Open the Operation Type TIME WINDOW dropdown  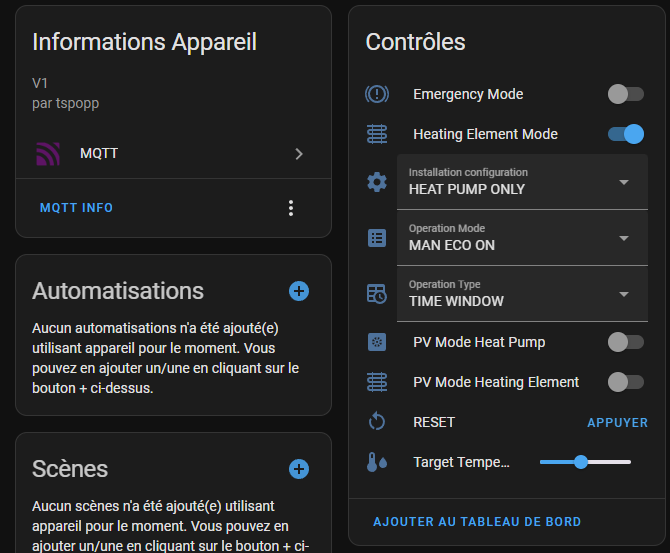tap(522, 294)
